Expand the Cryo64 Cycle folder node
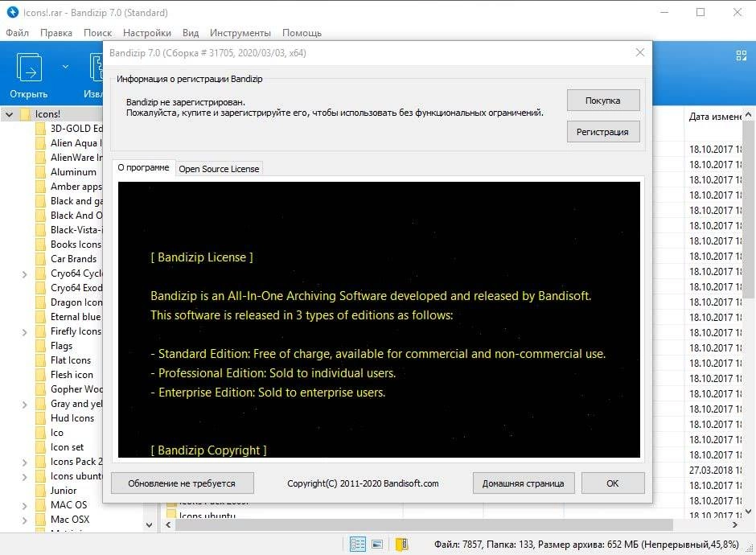The width and height of the screenshot is (756, 555). 25,274
